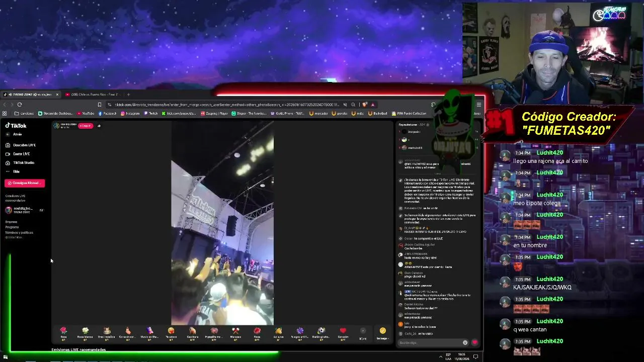This screenshot has height=362, width=644.
Task: Select the "en tu nombre" overlay message
Action: click(x=530, y=245)
